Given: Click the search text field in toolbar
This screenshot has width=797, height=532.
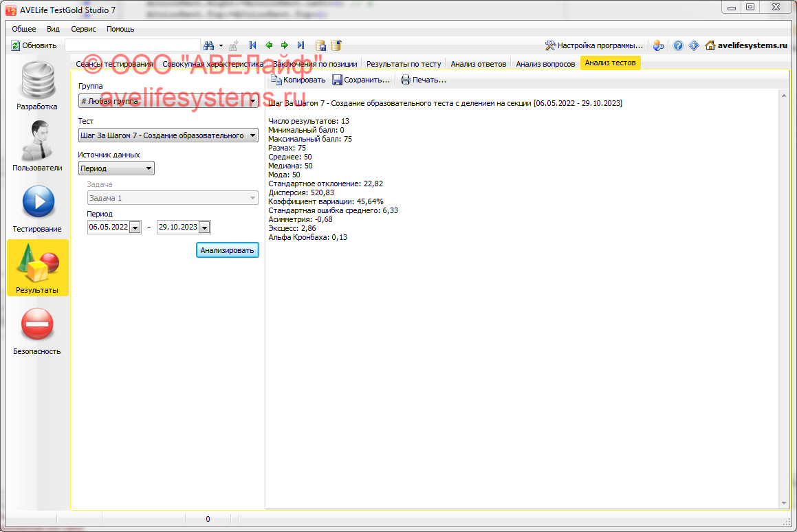Looking at the screenshot, I should point(132,45).
